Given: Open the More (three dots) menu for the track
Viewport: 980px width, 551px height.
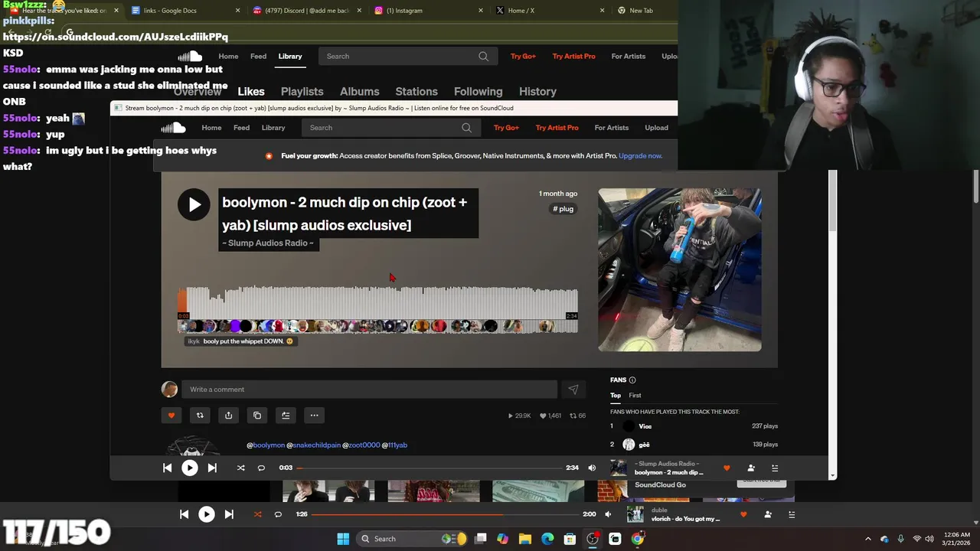Looking at the screenshot, I should tap(314, 416).
